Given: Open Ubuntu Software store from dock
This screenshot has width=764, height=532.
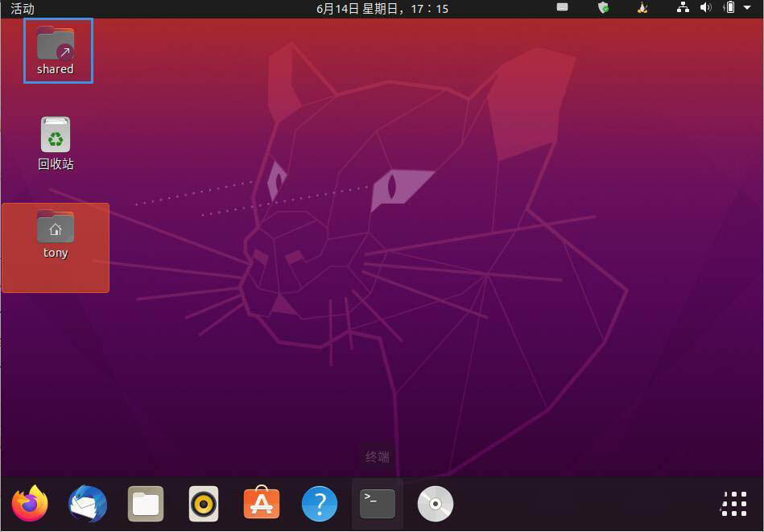Looking at the screenshot, I should [262, 503].
